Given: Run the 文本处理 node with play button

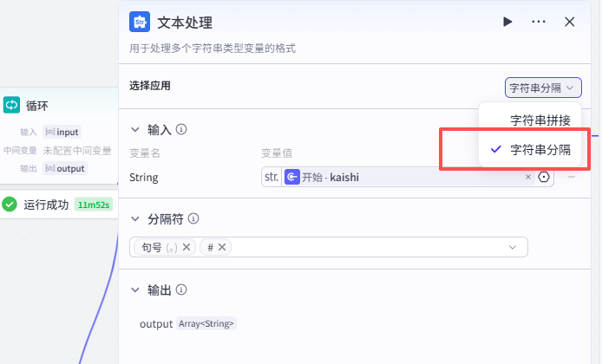Looking at the screenshot, I should click(x=507, y=22).
